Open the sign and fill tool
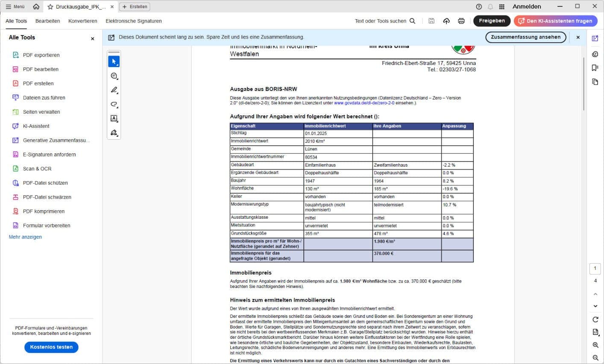604x364 pixels. (x=114, y=133)
